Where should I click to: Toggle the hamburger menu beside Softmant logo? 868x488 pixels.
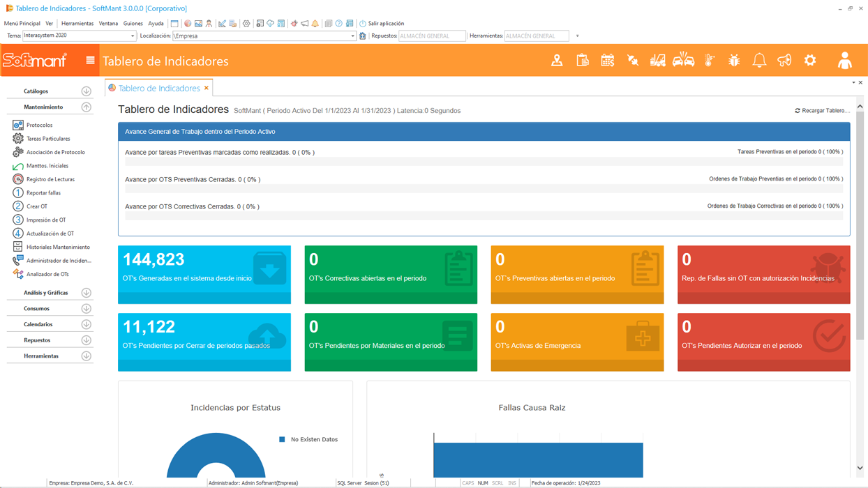point(90,61)
